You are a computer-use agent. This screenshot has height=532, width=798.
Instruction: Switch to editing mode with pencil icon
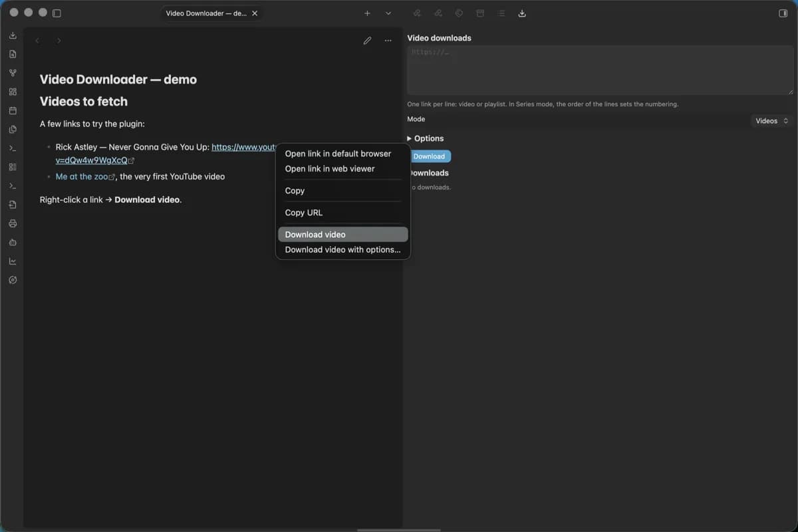367,41
